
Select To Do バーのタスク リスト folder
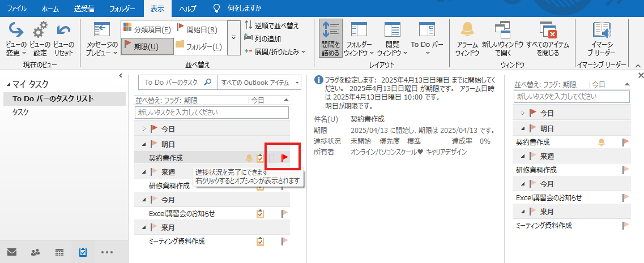pos(64,98)
